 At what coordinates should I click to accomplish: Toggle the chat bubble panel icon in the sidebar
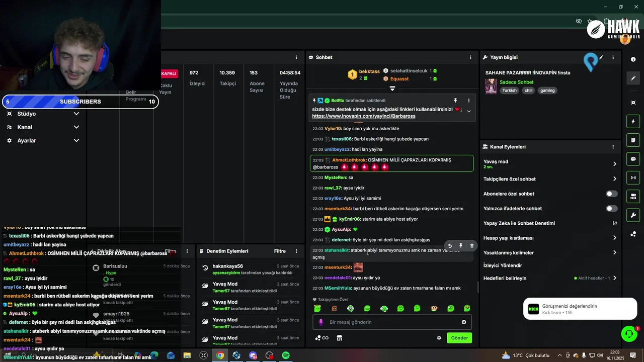click(x=633, y=159)
